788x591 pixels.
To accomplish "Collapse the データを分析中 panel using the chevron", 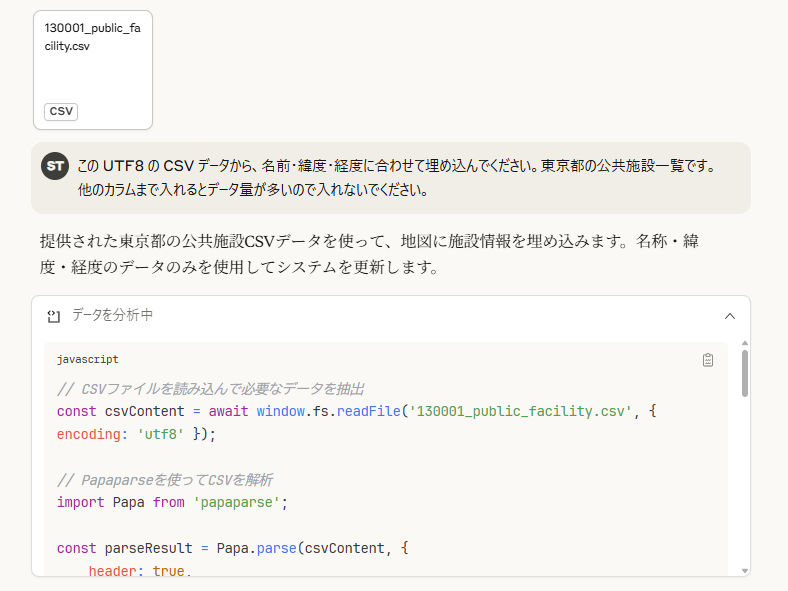I will (730, 316).
